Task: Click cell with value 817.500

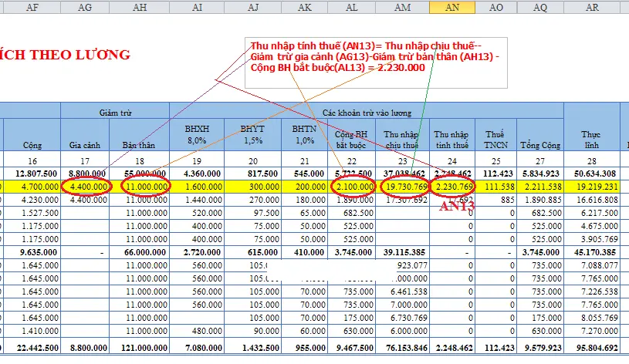Action: click(x=252, y=174)
